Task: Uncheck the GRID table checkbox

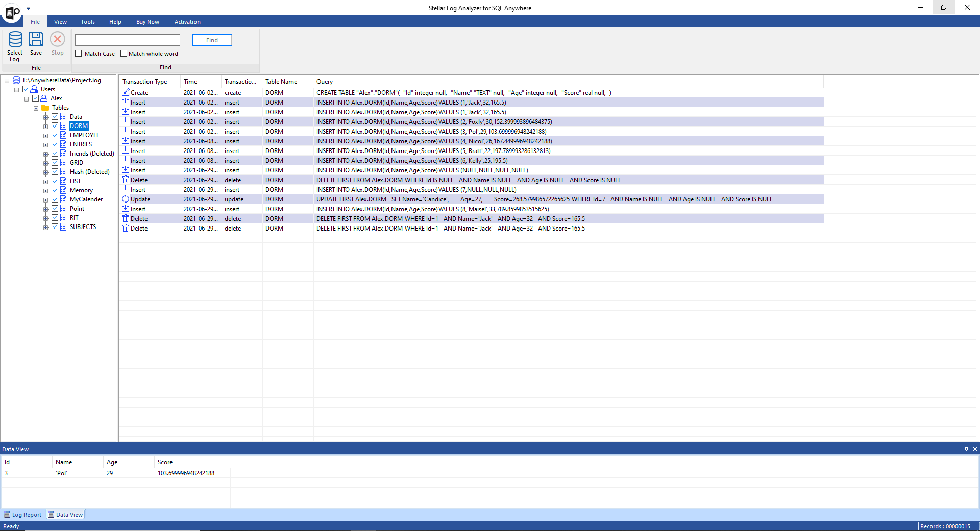Action: pyautogui.click(x=55, y=163)
